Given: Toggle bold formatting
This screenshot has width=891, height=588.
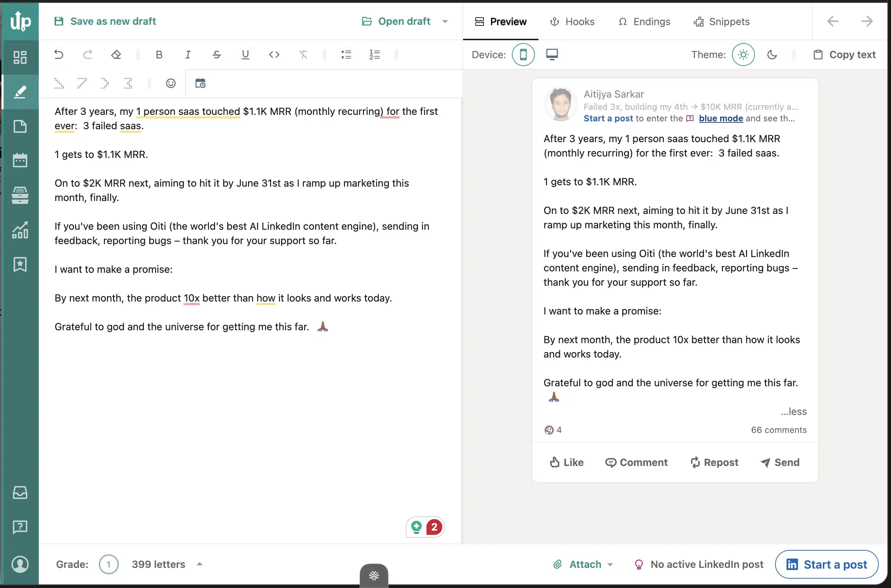Looking at the screenshot, I should tap(159, 55).
